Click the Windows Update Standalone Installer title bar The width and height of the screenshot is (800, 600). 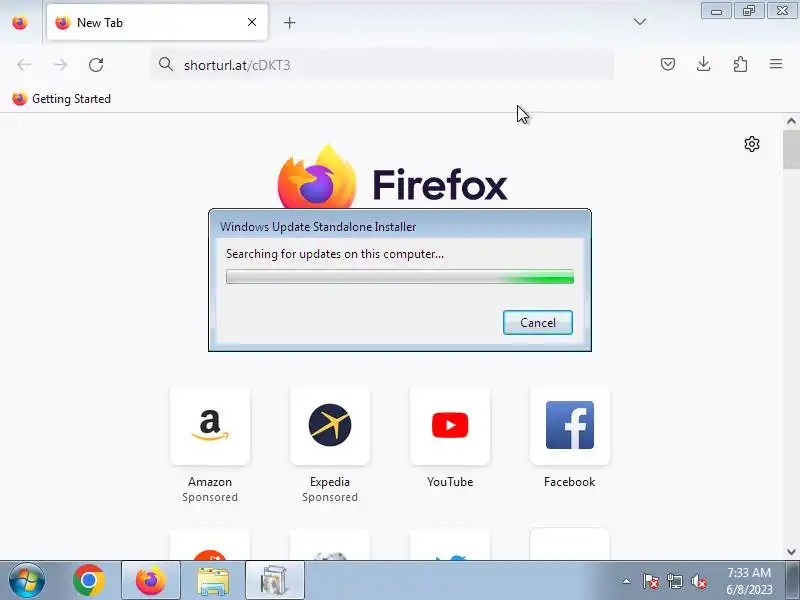400,226
